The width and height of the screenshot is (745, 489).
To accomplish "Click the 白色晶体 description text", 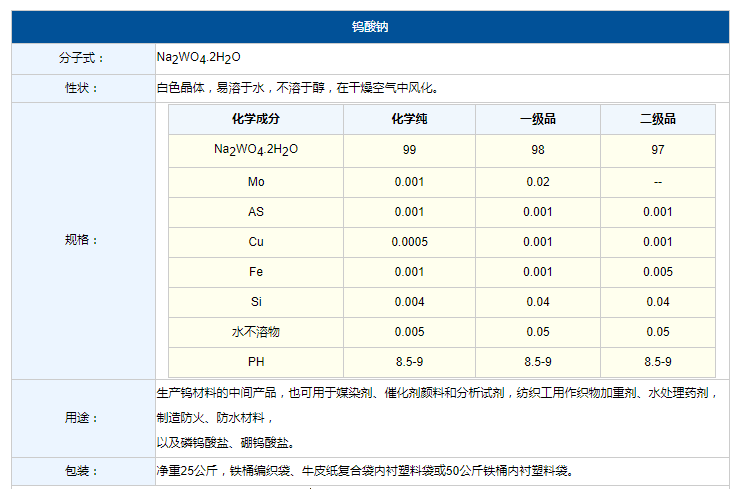I will 297,88.
